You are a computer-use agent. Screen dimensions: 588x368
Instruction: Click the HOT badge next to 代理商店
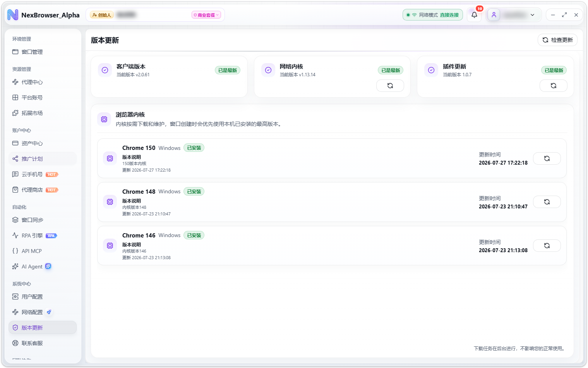52,190
